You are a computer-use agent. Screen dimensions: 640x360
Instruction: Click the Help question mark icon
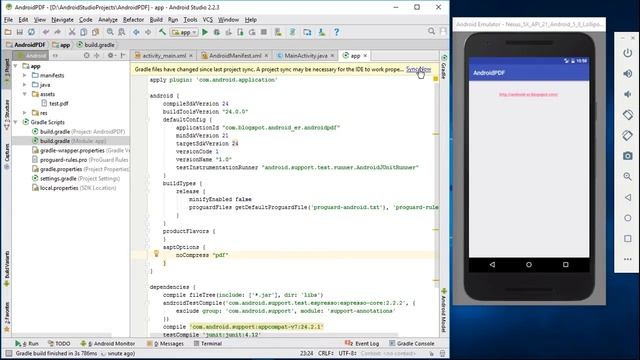click(x=336, y=32)
